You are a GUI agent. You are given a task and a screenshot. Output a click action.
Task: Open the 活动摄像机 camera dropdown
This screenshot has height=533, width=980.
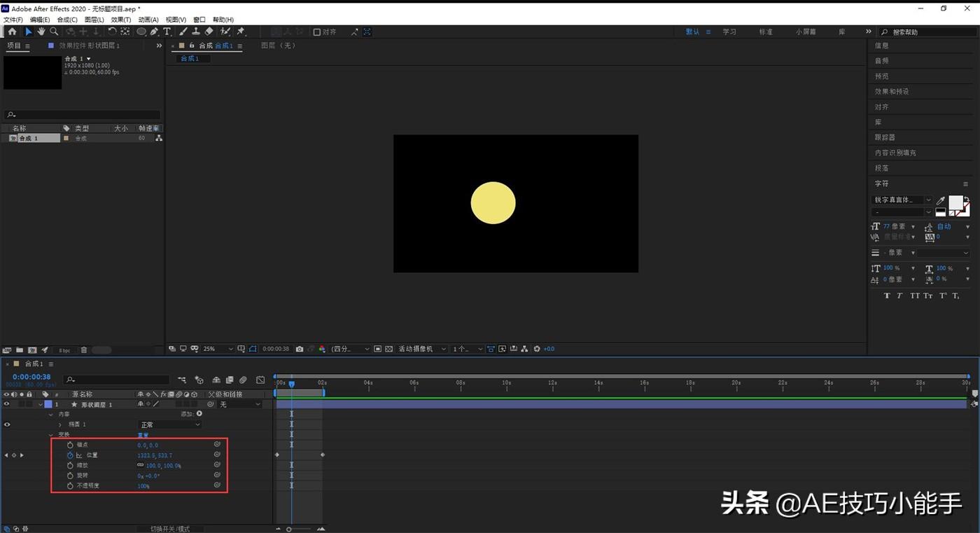(421, 349)
